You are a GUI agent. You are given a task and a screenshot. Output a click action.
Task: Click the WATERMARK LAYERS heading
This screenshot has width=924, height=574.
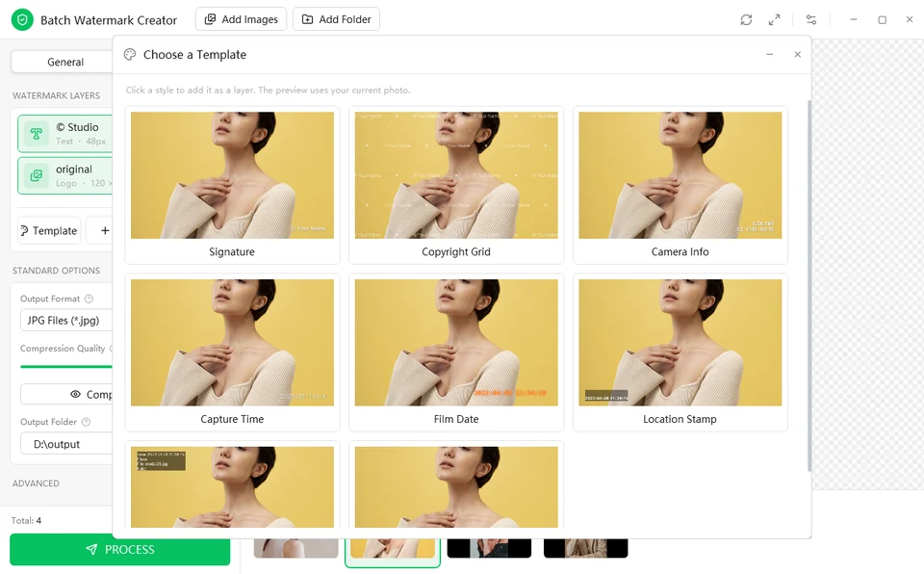(x=56, y=95)
